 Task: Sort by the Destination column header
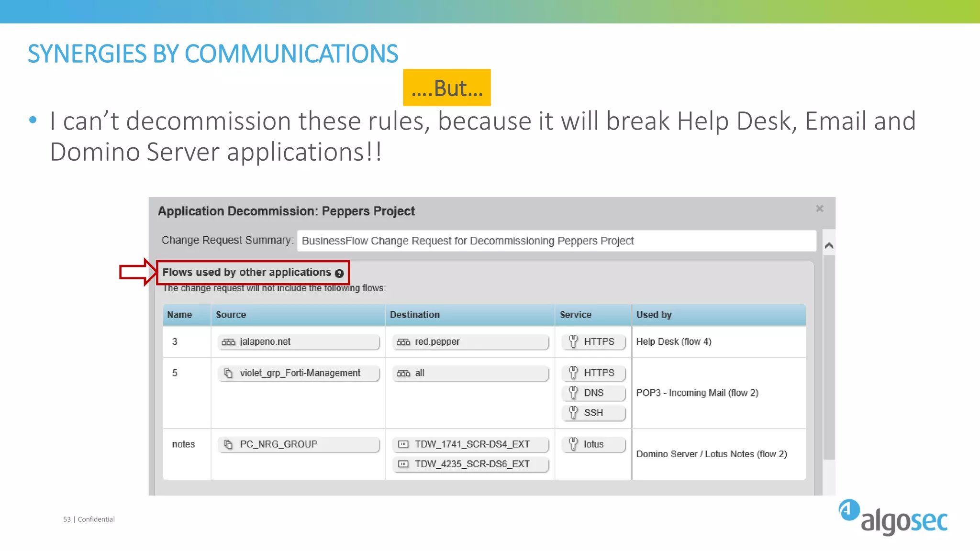[x=470, y=315]
